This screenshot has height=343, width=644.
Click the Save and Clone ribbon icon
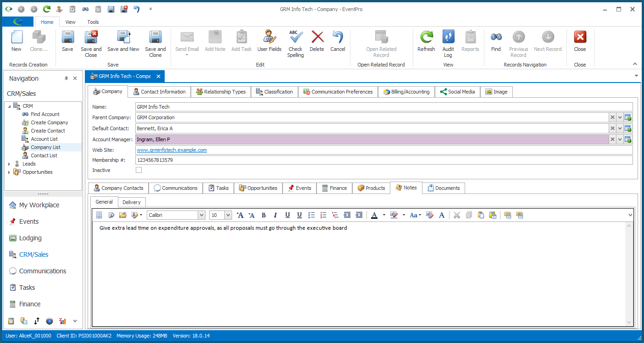click(x=155, y=37)
